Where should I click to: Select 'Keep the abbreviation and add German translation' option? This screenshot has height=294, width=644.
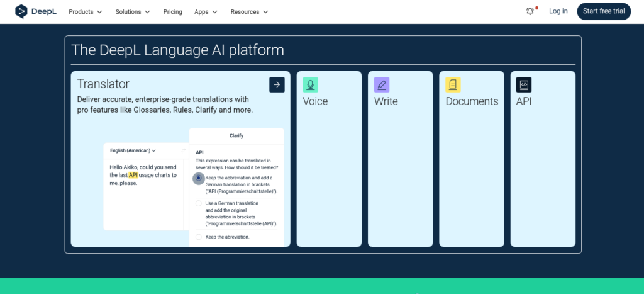click(x=199, y=178)
